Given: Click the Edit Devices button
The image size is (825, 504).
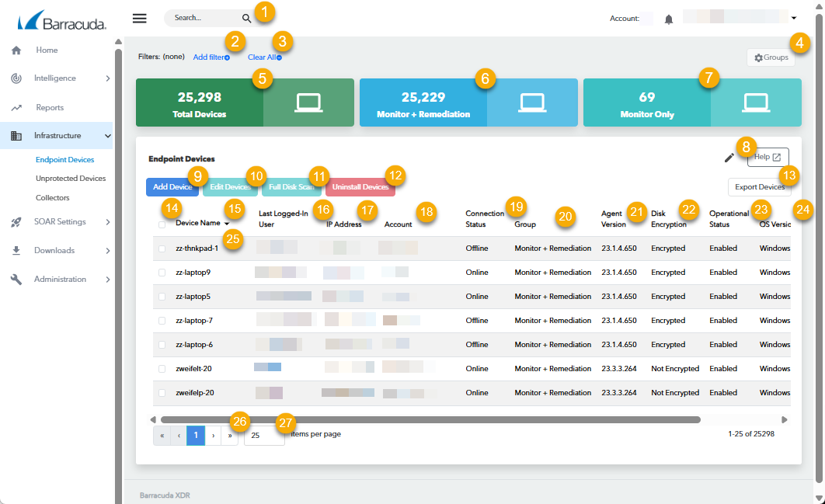Looking at the screenshot, I should 231,186.
